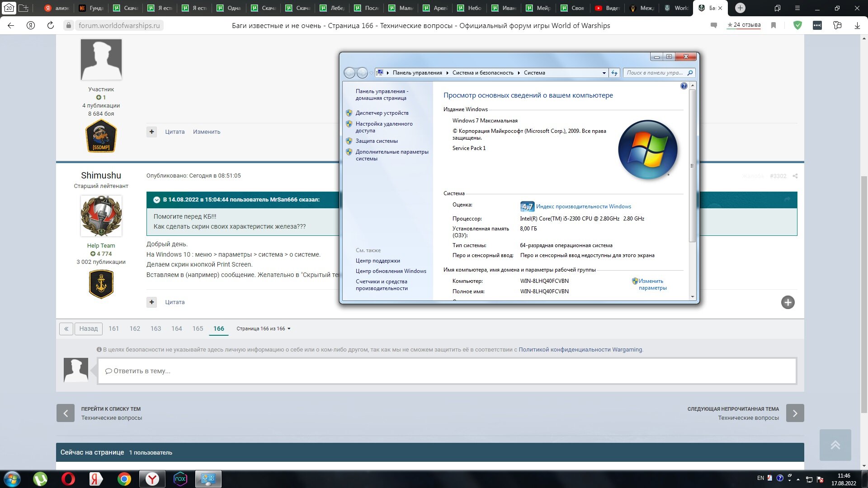This screenshot has height=488, width=868.
Task: Switch to the Видео YouTube tab
Action: pos(607,8)
